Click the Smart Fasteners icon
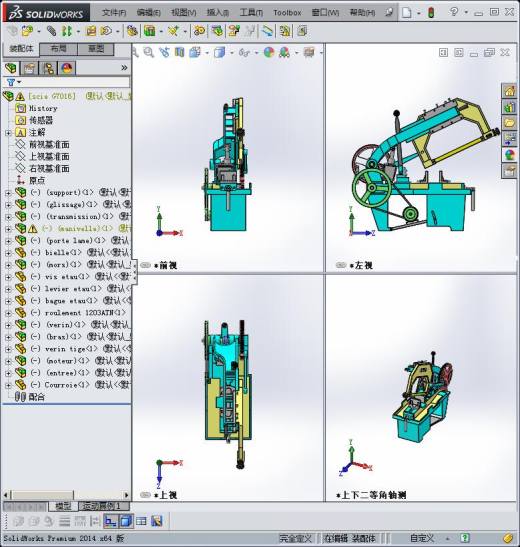 click(x=91, y=31)
